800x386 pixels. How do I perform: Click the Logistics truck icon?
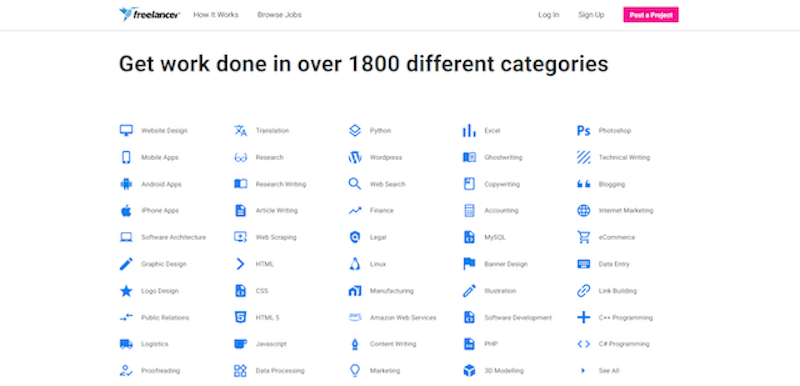126,344
